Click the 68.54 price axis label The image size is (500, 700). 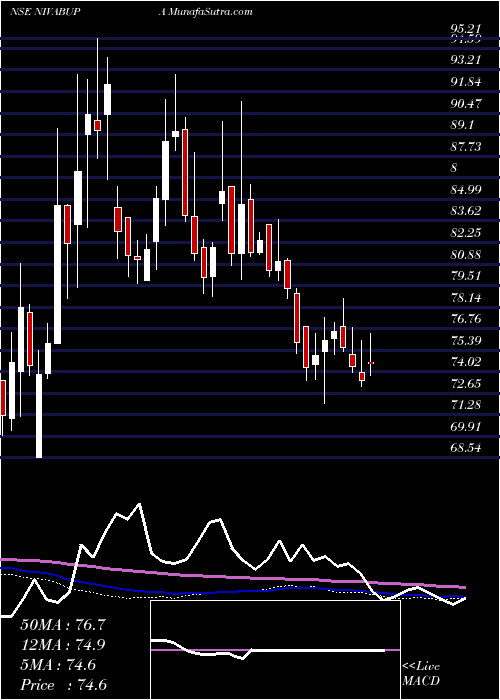(466, 448)
